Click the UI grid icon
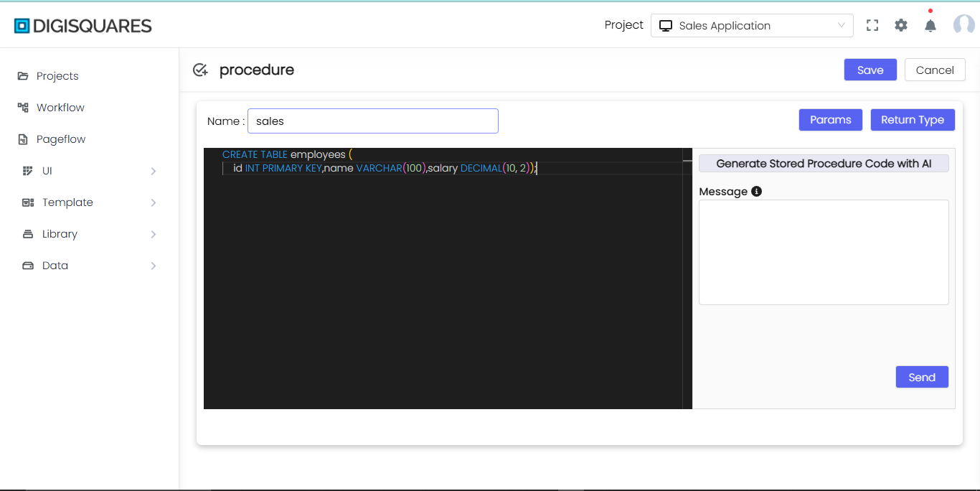980x491 pixels. (28, 171)
